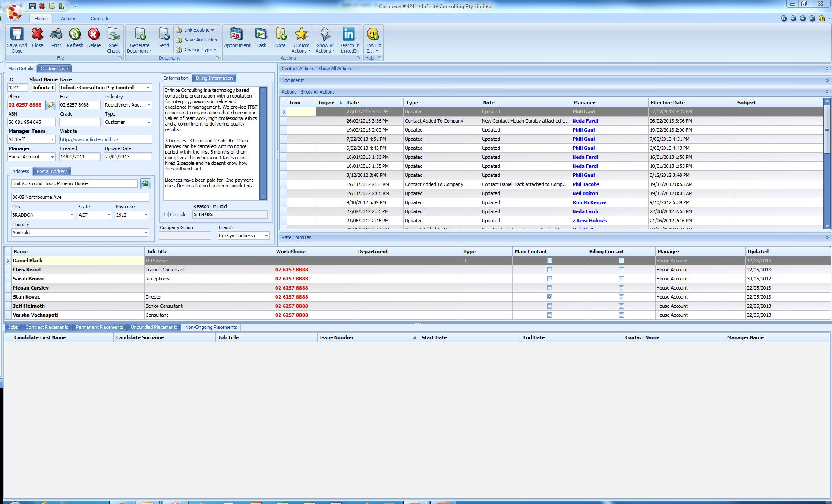Add a Task for this company
The image size is (832, 504).
pos(261,38)
